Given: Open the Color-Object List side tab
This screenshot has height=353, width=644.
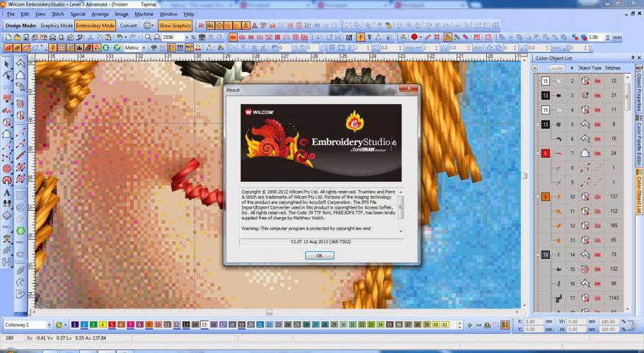Looking at the screenshot, I should point(639,191).
